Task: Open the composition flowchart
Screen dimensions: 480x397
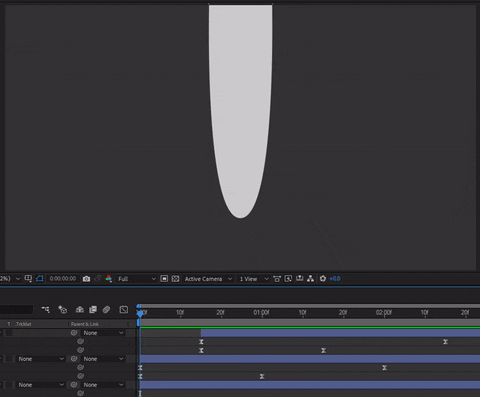Action: 310,278
